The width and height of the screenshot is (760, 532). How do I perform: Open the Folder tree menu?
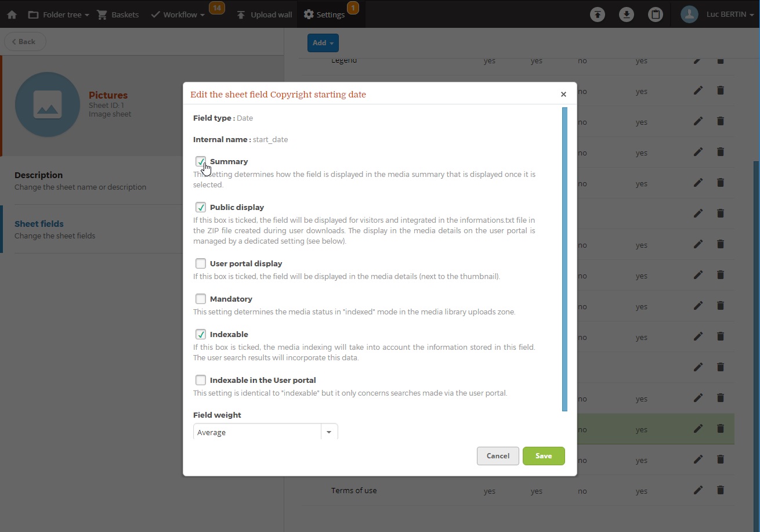[x=59, y=15]
